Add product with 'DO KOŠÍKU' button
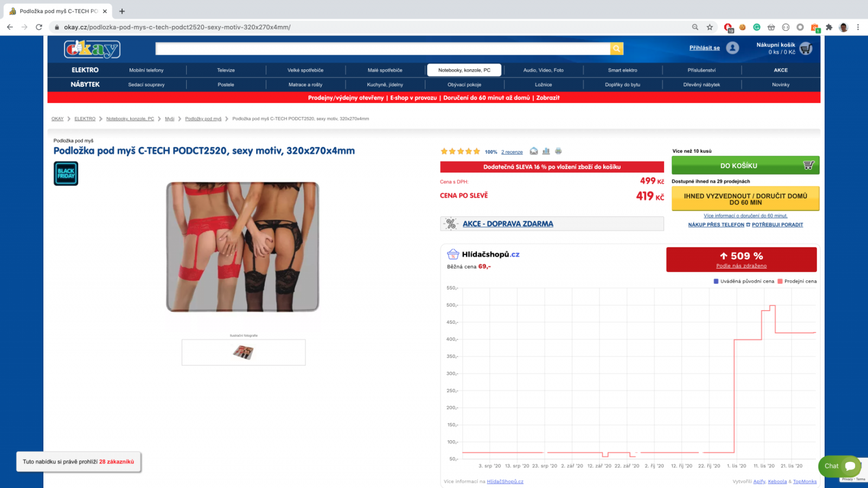 point(745,165)
